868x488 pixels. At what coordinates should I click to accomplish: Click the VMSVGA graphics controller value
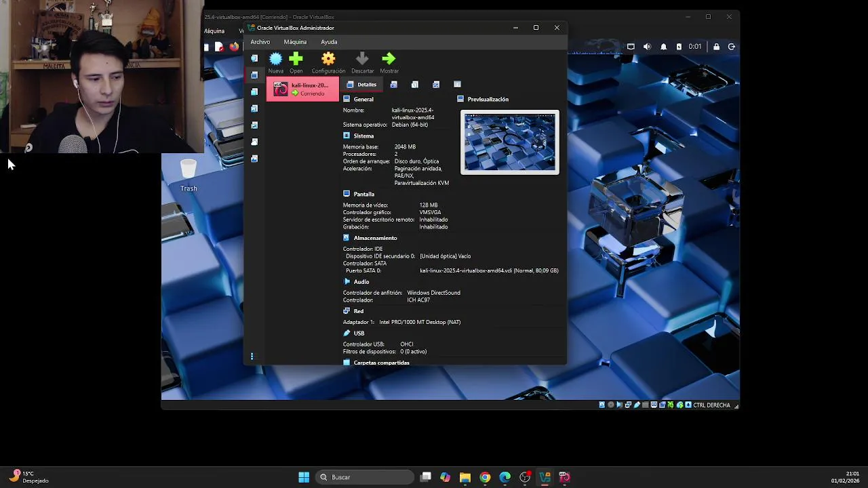click(430, 212)
